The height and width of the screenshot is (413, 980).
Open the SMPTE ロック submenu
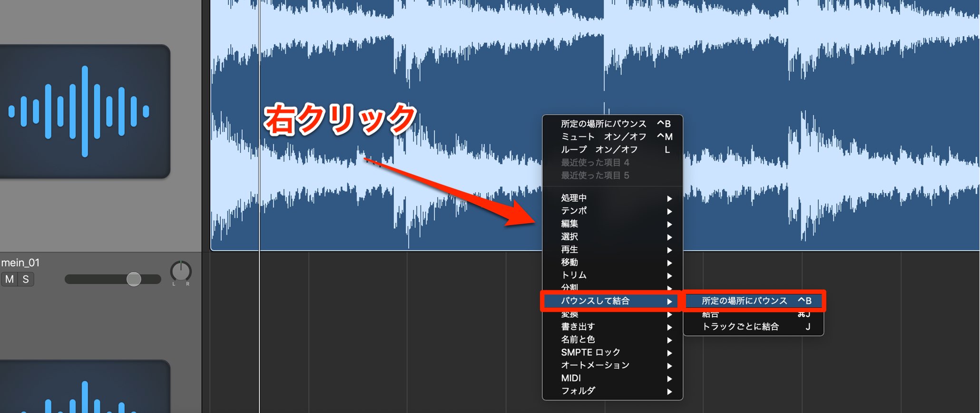(x=613, y=352)
